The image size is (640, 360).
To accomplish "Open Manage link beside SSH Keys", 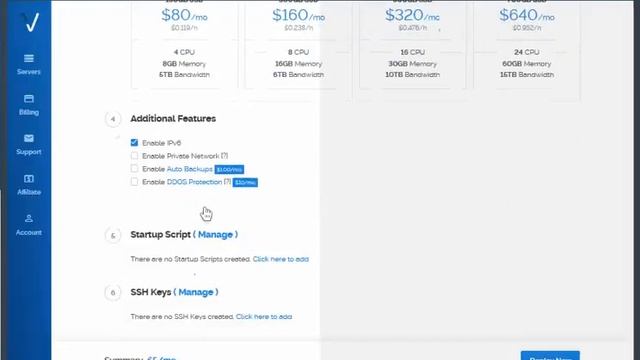I will pos(196,292).
